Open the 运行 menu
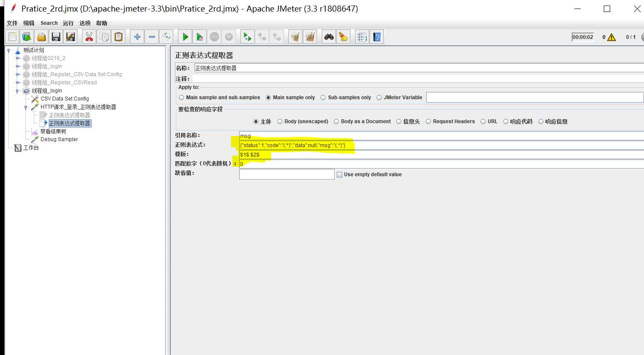Image resolution: width=644 pixels, height=355 pixels. tap(68, 23)
